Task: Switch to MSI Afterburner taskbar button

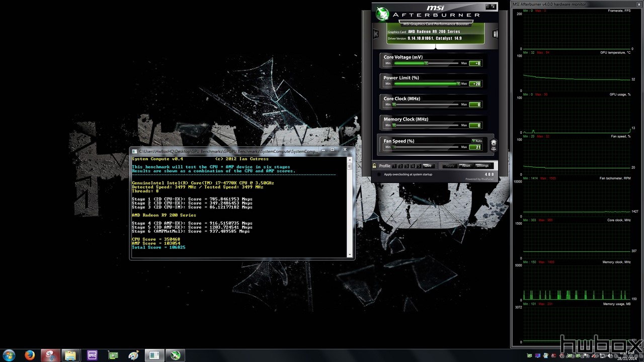Action: pyautogui.click(x=176, y=355)
